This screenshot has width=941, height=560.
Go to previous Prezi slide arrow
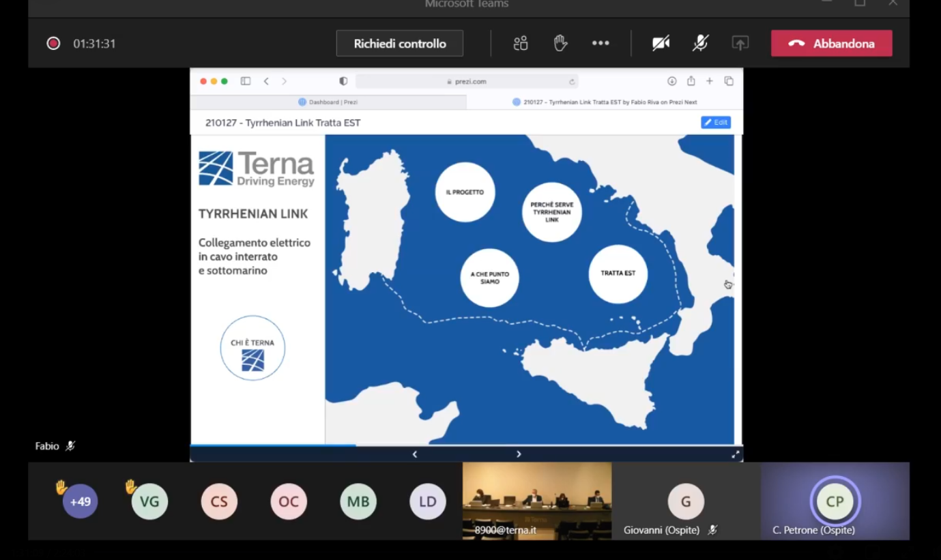tap(415, 454)
